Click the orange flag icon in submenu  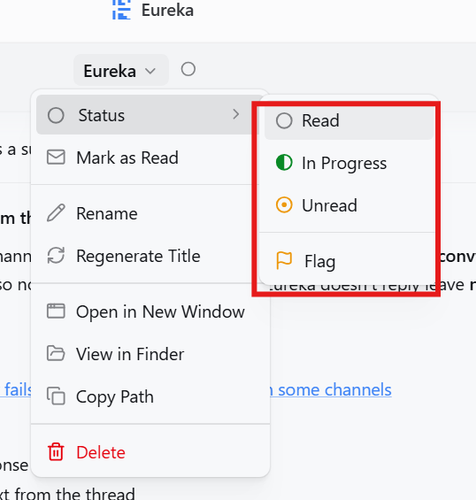coord(284,261)
